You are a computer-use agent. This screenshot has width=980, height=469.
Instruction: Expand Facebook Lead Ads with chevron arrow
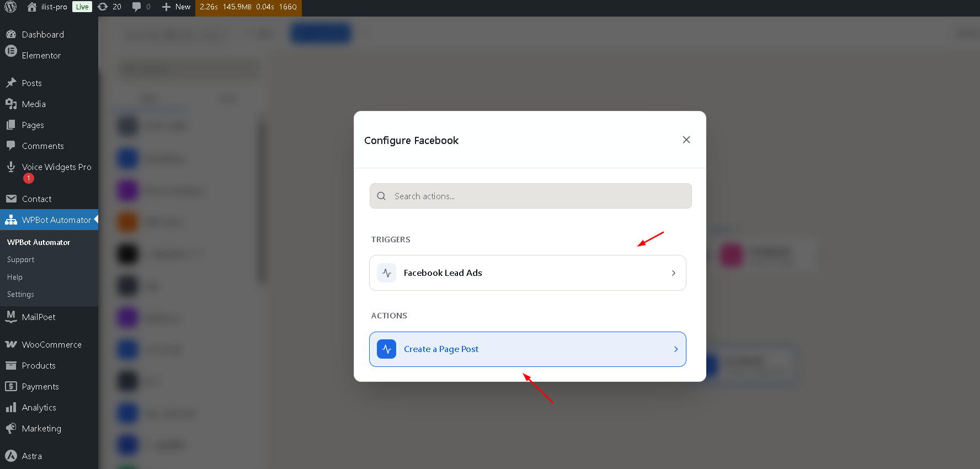pos(673,273)
